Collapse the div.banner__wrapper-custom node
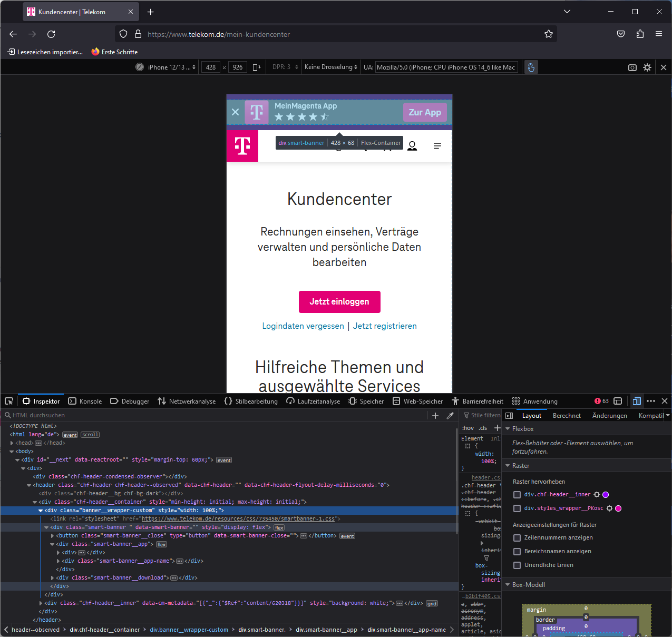This screenshot has height=637, width=672. [41, 510]
